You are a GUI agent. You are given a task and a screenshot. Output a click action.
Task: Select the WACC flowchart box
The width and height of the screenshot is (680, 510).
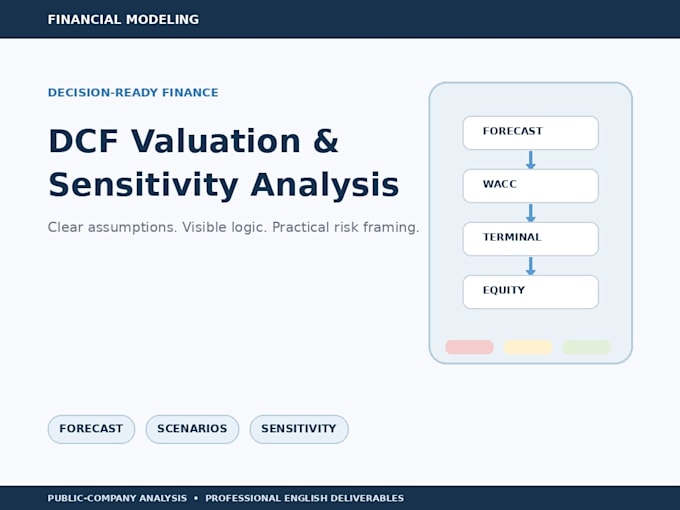pyautogui.click(x=530, y=186)
